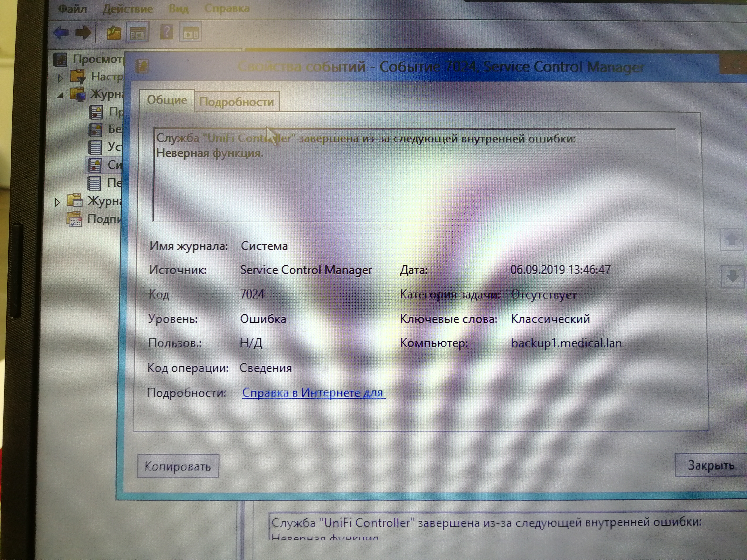This screenshot has width=747, height=560.
Task: Click the event code 7024 value
Action: [x=252, y=294]
